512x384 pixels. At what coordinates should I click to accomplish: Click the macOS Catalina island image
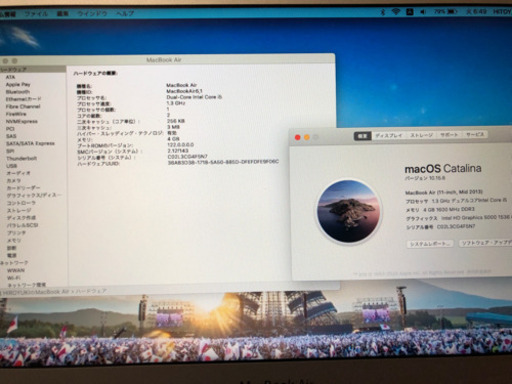tap(349, 212)
